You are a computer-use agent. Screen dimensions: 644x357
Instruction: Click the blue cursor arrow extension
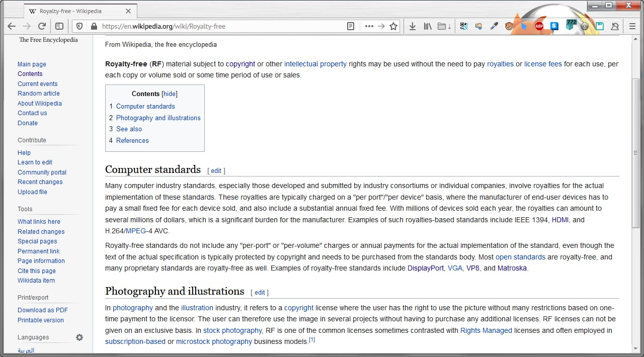524,26
